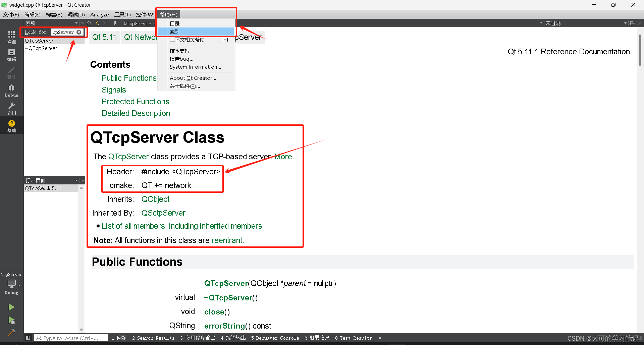Viewport: 644px width, 345px height.
Task: Open 关于插件(P)... menu entry
Action: [196, 86]
